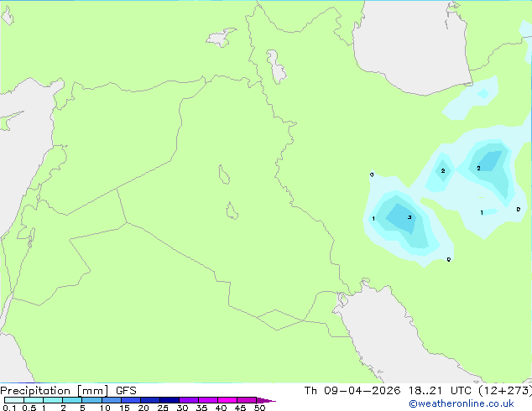Screen dimensions: 532x411
Task: Click the legend swatch between 5 and 10
Action: (91, 400)
